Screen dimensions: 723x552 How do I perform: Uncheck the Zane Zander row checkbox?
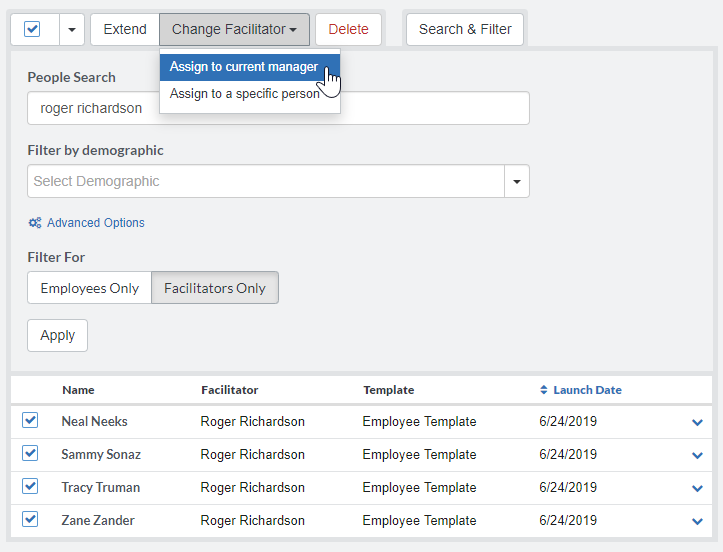tap(30, 520)
